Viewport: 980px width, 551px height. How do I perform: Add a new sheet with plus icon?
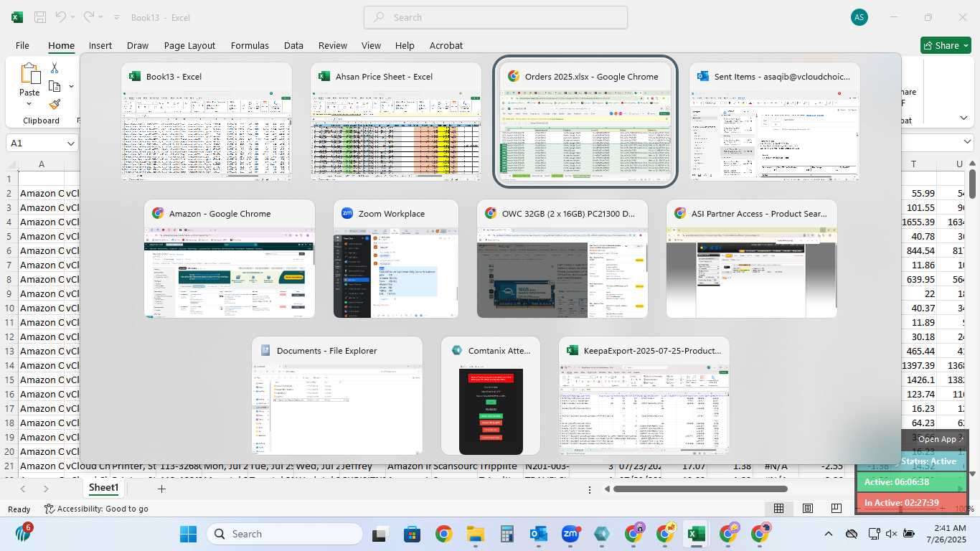pyautogui.click(x=161, y=489)
